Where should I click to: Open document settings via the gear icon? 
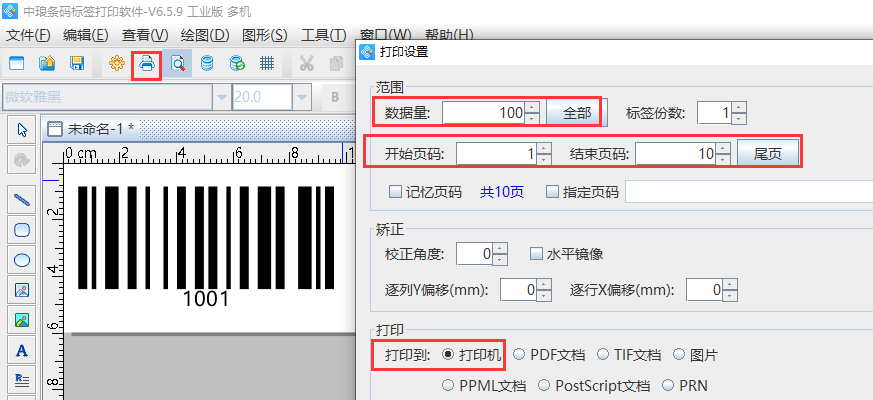click(x=116, y=64)
